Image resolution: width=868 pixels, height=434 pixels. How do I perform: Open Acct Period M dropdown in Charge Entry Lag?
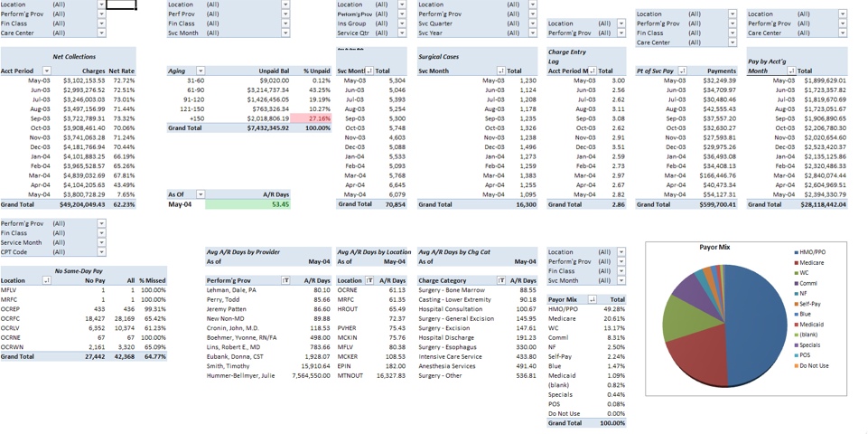(593, 71)
